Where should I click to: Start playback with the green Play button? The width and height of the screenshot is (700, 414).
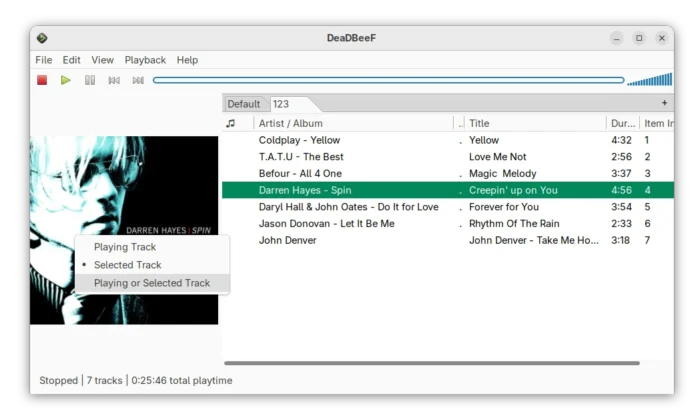66,80
